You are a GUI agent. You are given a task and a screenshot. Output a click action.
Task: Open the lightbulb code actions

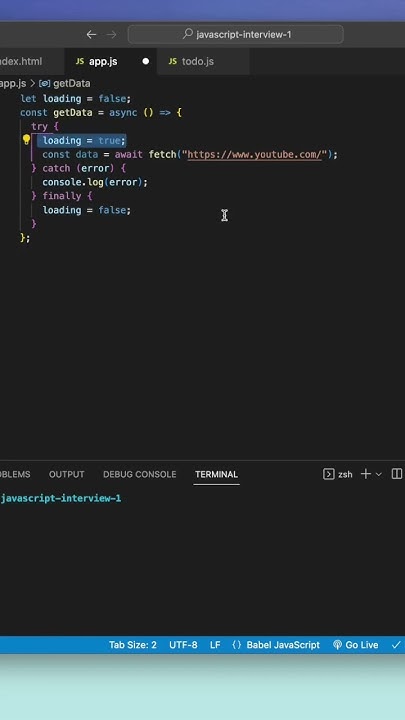click(x=27, y=140)
